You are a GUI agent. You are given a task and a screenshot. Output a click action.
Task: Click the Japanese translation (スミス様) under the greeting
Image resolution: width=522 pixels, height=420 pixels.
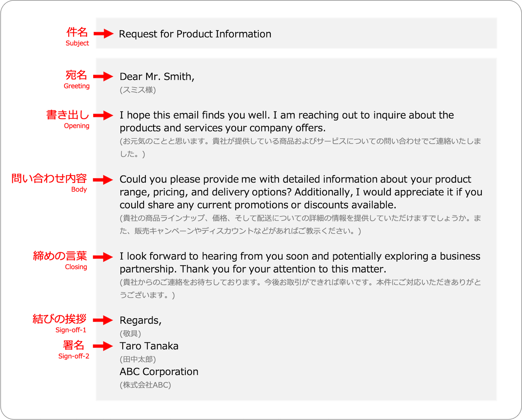coord(138,90)
